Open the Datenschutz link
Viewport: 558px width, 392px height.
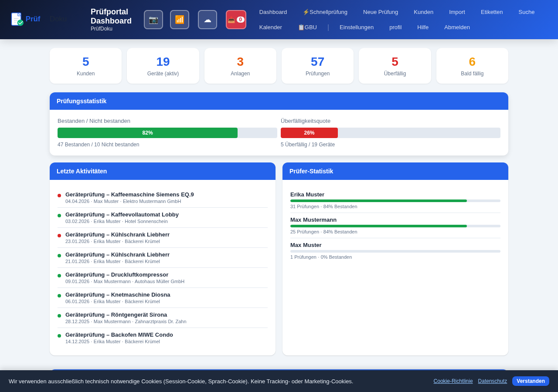(x=493, y=381)
